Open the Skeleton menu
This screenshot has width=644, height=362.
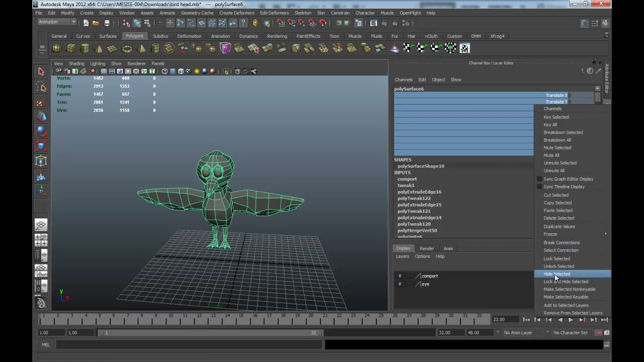coord(302,13)
